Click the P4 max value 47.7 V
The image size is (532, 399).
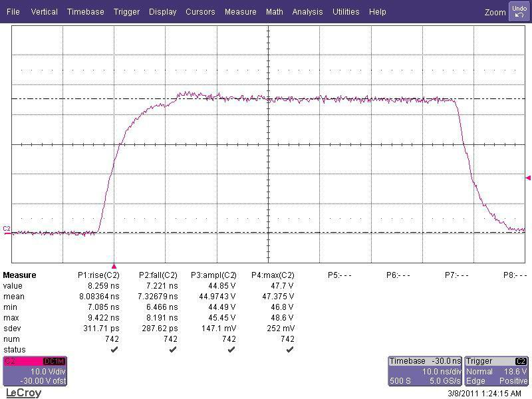point(282,286)
